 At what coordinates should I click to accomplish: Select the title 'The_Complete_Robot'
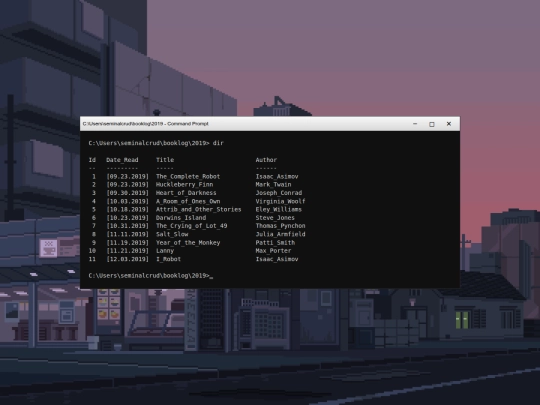coord(188,176)
